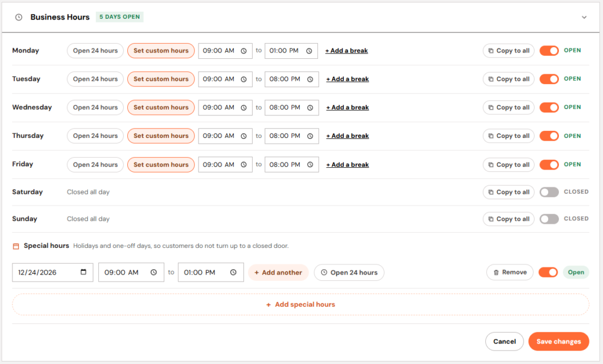The height and width of the screenshot is (364, 603).
Task: Select Open 24 hours for Monday
Action: (x=95, y=51)
